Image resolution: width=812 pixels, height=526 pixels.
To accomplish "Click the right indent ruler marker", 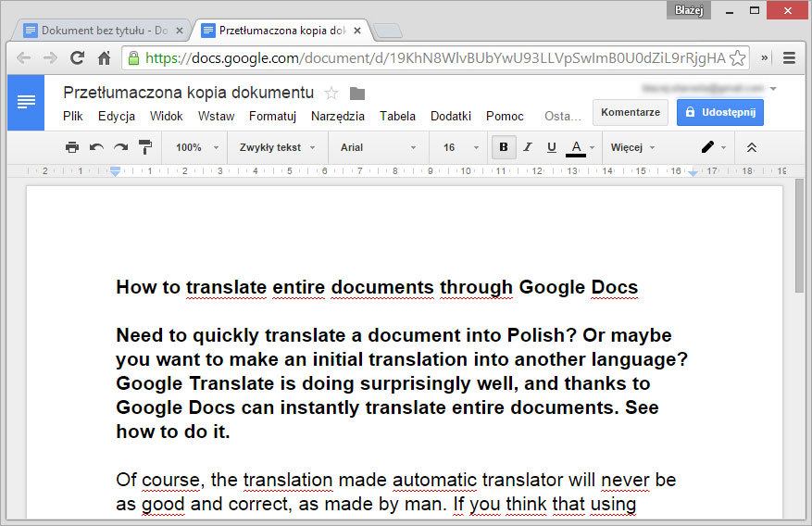I will tap(693, 172).
